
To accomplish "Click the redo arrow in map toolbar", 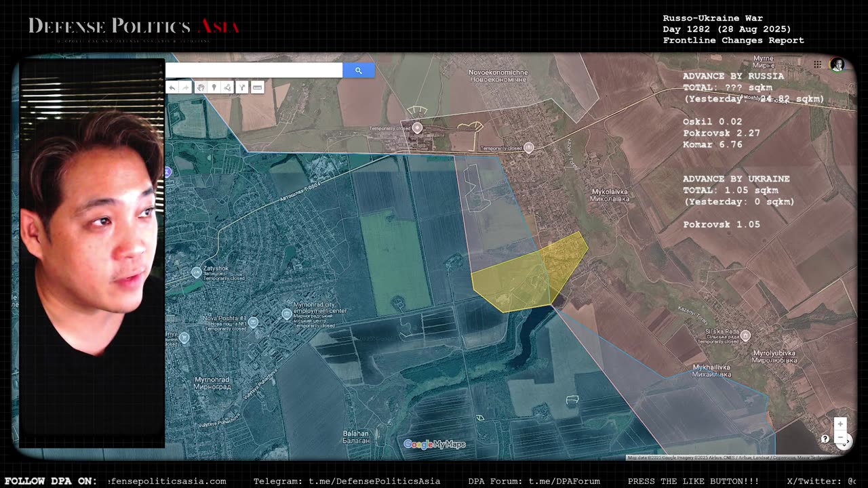I will (186, 87).
